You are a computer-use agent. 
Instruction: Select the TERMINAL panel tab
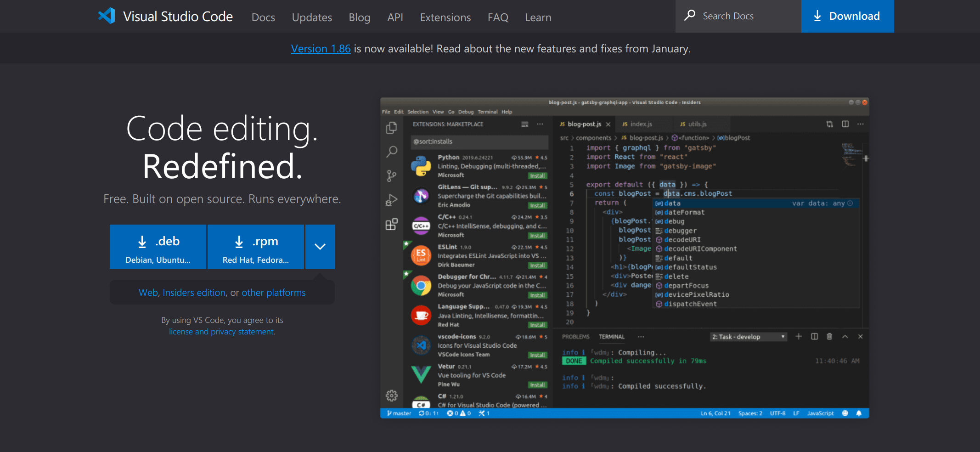[x=612, y=337]
